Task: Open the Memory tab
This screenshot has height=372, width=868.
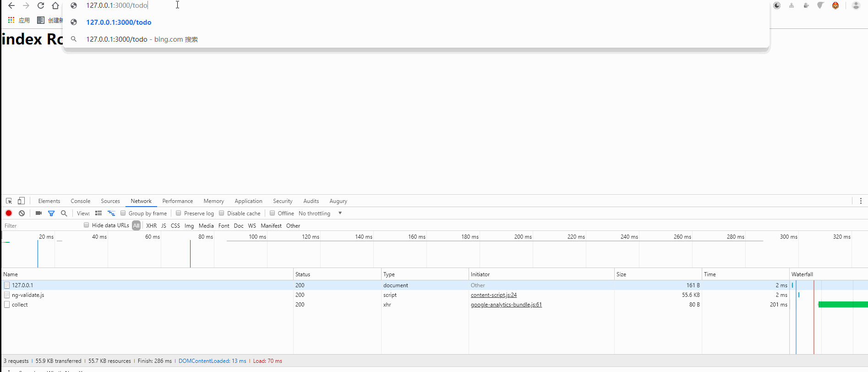Action: [214, 201]
